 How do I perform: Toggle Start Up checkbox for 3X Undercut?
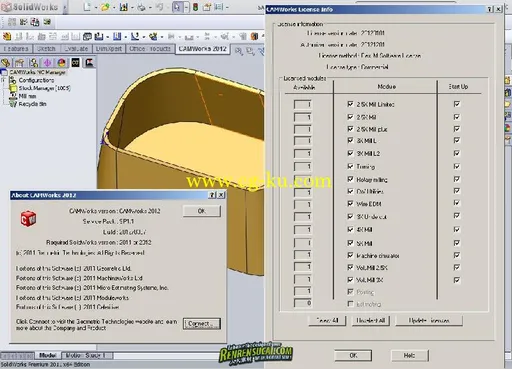457,216
